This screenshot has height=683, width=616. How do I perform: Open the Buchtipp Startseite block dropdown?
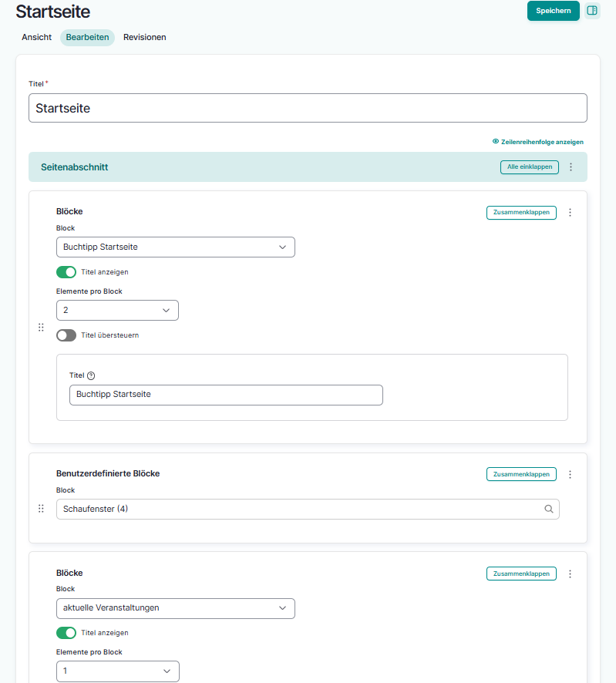coord(176,247)
